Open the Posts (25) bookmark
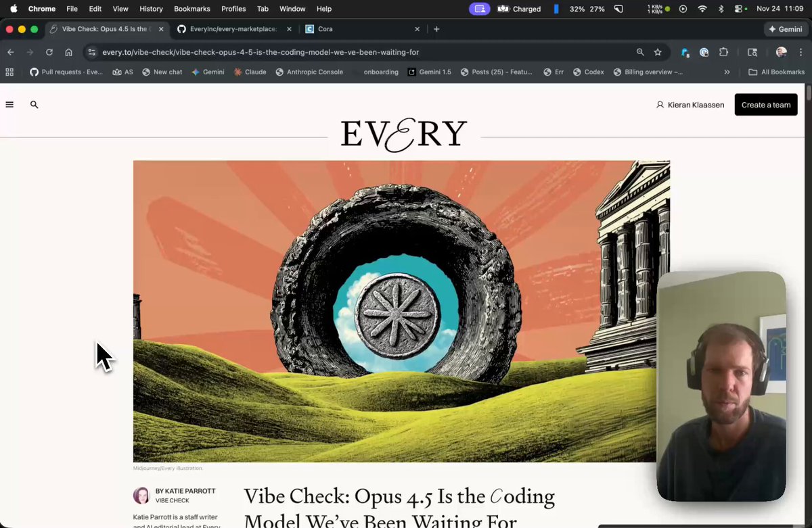The height and width of the screenshot is (528, 812). click(x=496, y=72)
